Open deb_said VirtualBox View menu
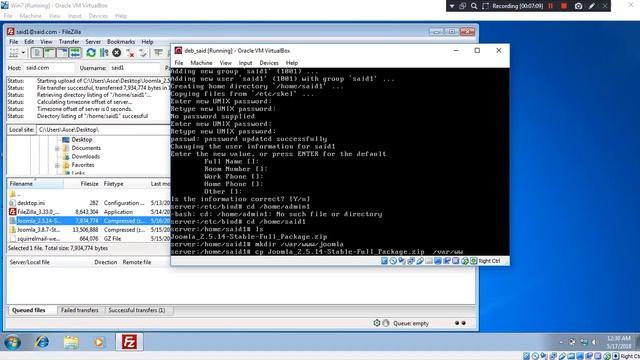 point(225,63)
